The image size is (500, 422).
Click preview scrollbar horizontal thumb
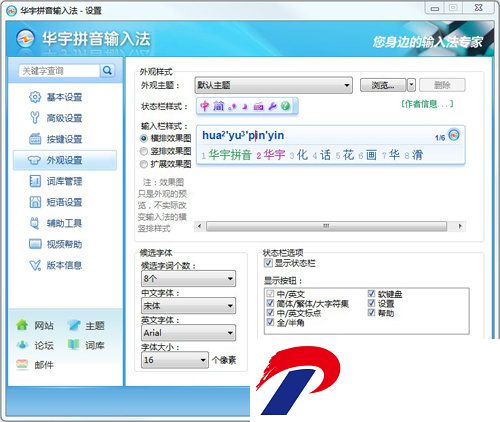pos(326,226)
